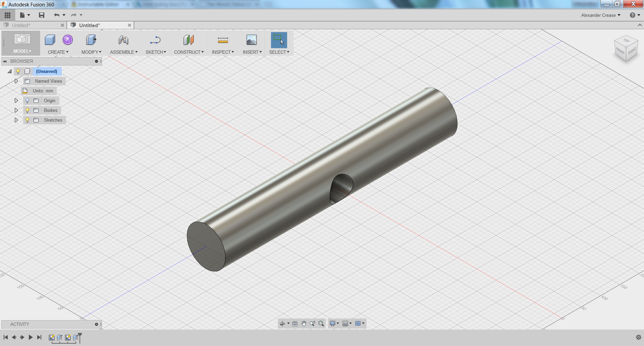The height and width of the screenshot is (346, 644).
Task: Click the Orbit navigation icon
Action: click(282, 323)
